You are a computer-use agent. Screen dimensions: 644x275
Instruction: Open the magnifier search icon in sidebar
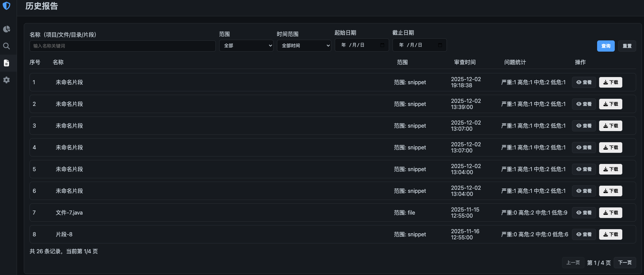(x=6, y=46)
